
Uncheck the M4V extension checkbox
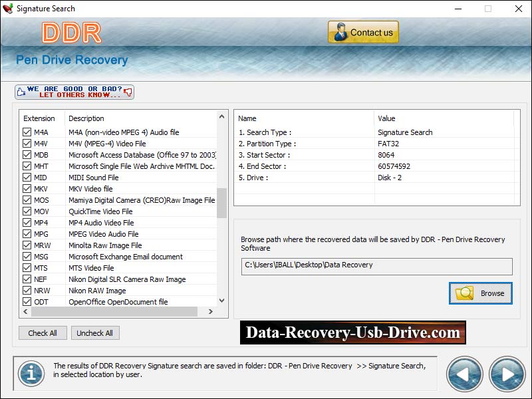[27, 143]
